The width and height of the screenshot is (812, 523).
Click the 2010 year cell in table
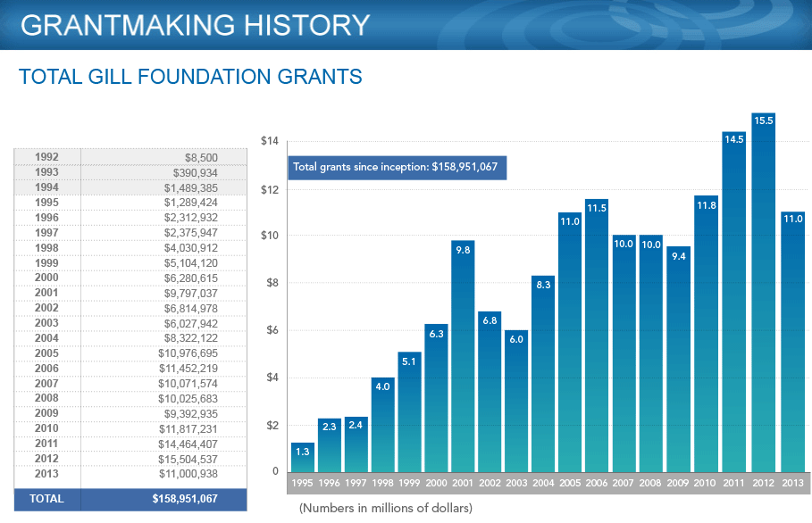46,428
